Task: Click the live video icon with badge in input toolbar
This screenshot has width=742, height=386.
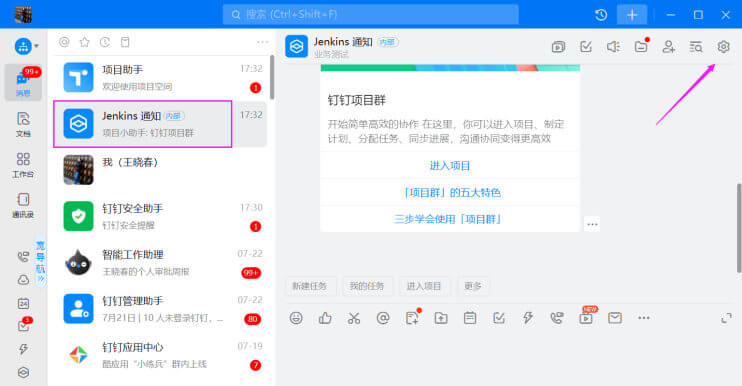Action: click(587, 316)
